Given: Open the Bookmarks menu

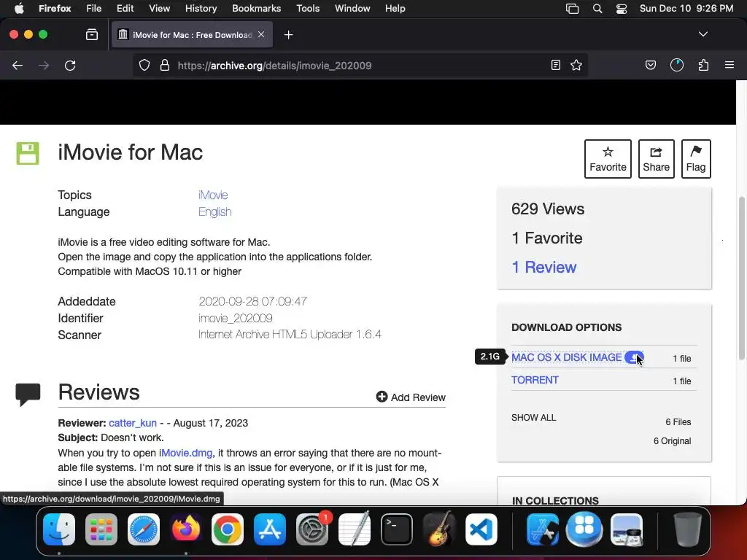Looking at the screenshot, I should [256, 9].
